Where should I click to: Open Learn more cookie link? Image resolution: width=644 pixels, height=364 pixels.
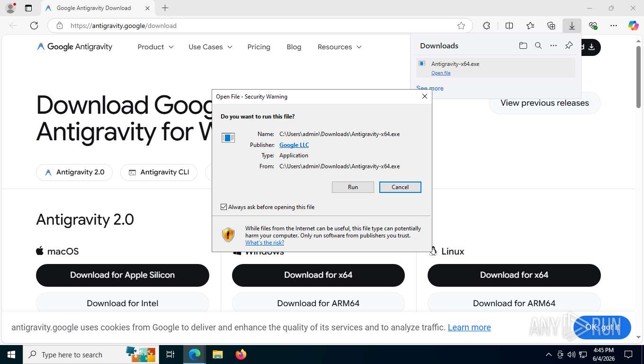469,328
